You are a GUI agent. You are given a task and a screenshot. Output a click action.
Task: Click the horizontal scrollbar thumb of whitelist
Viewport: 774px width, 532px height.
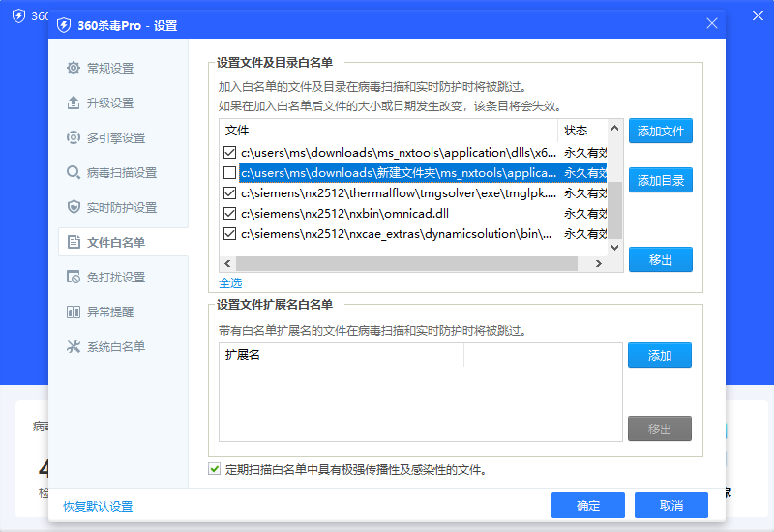[406, 263]
